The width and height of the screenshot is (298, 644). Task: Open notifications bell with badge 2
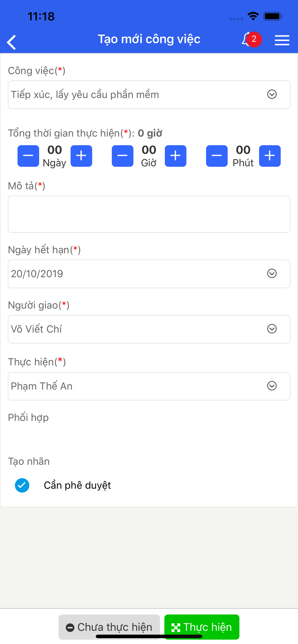click(x=251, y=40)
